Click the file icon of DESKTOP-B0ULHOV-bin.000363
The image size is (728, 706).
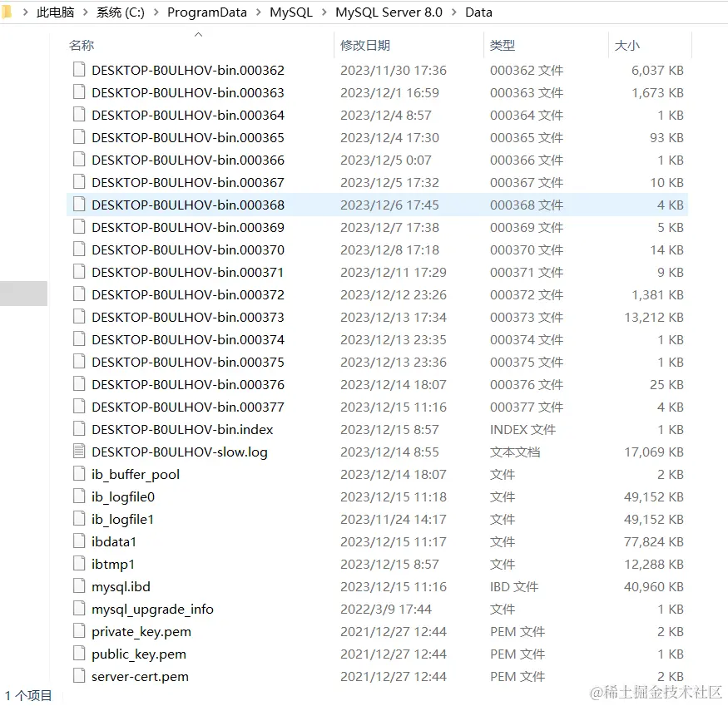(79, 92)
